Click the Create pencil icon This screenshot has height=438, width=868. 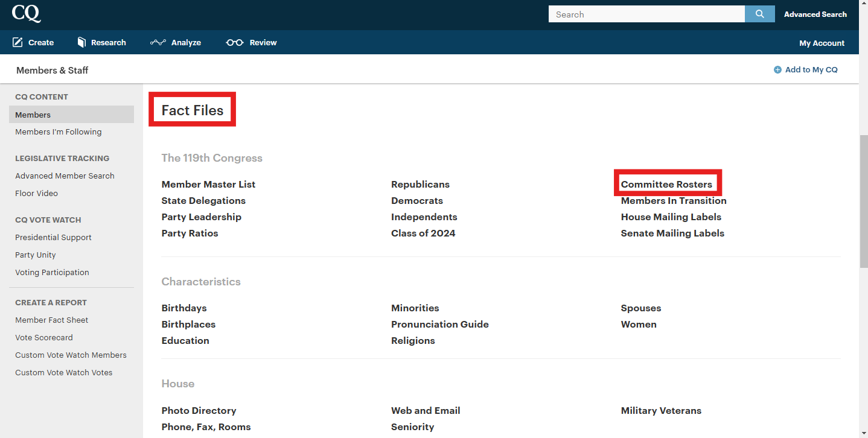click(18, 42)
